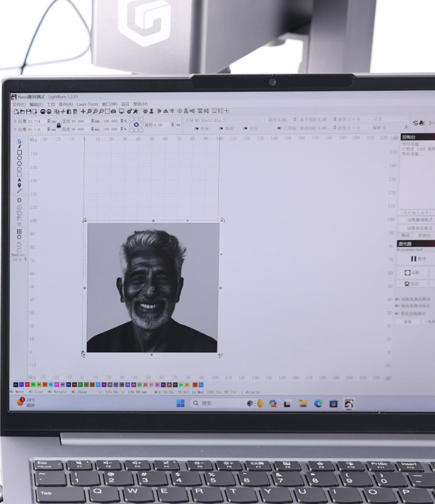Select the red color swatch in palette

coord(27,385)
